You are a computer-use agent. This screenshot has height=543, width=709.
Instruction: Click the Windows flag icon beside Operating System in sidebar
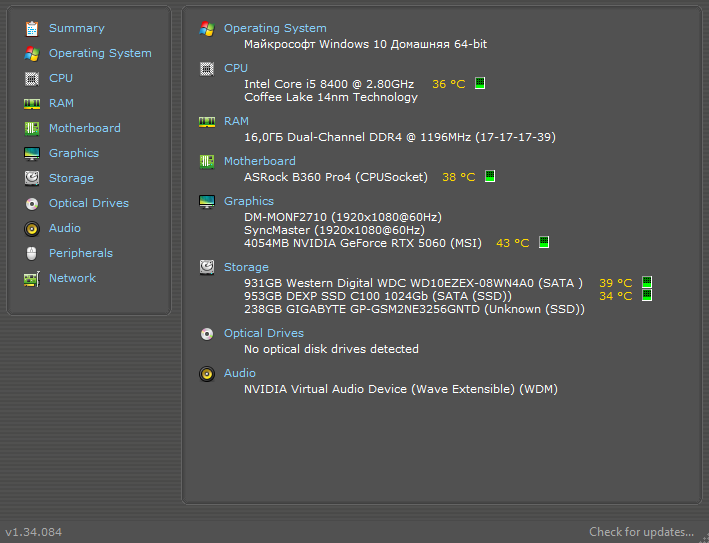(x=32, y=53)
